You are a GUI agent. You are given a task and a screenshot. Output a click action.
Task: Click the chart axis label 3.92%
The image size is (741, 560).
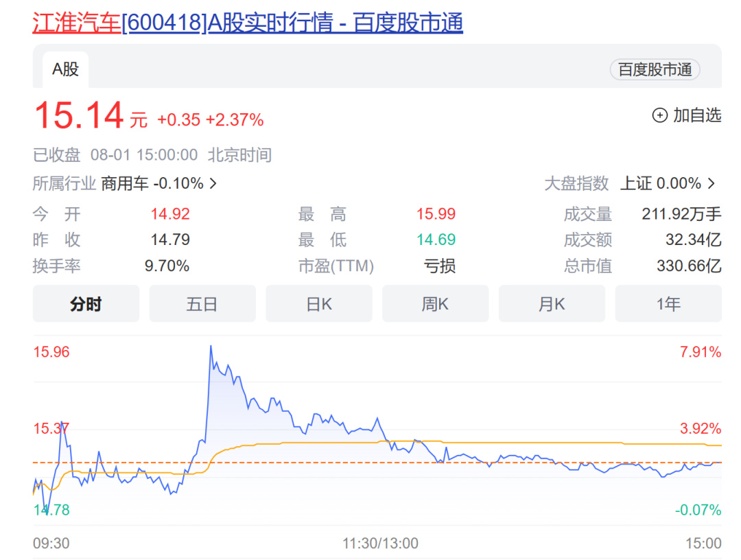[x=701, y=429]
